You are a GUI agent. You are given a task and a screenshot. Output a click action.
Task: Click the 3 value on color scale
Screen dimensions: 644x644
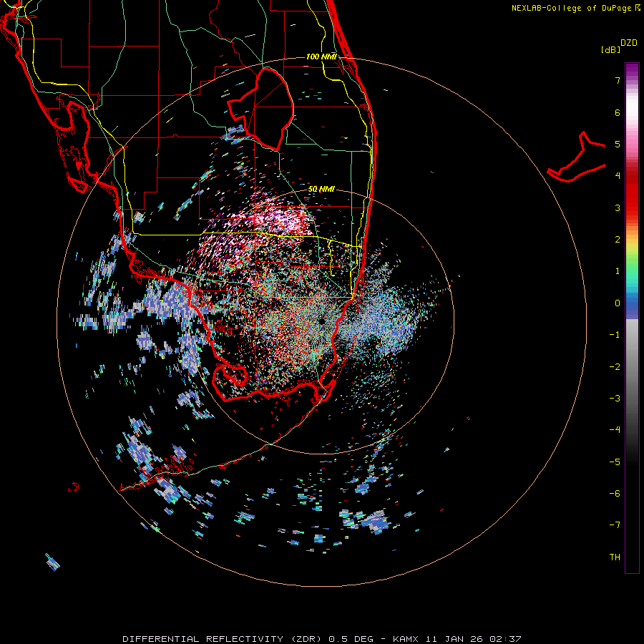(x=618, y=208)
